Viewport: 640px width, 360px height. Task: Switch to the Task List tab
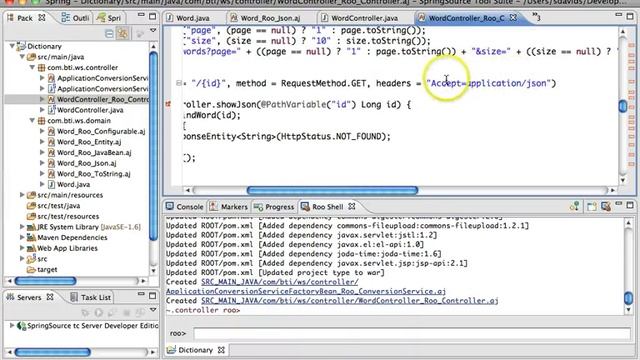[91, 297]
